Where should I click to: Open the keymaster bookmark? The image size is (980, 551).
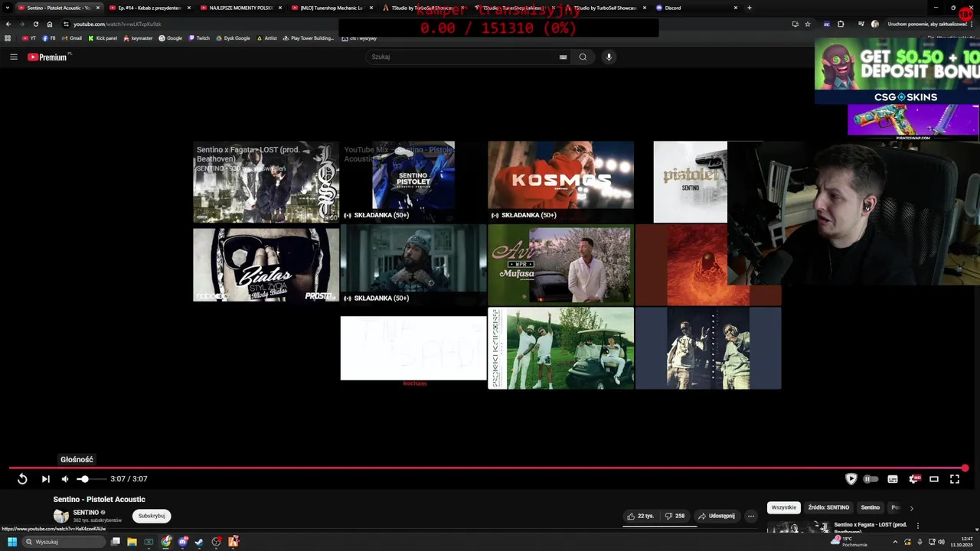pyautogui.click(x=139, y=38)
